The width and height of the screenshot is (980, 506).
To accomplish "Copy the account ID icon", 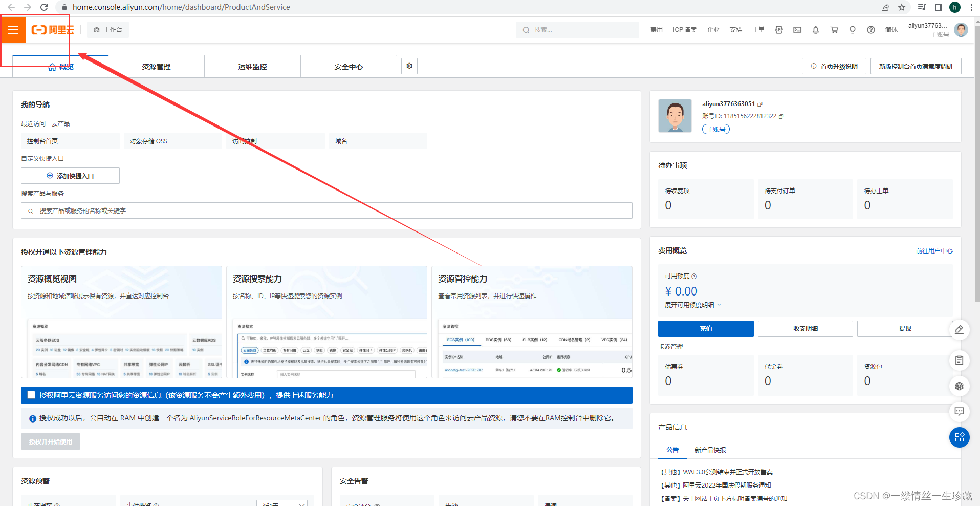I will click(781, 116).
